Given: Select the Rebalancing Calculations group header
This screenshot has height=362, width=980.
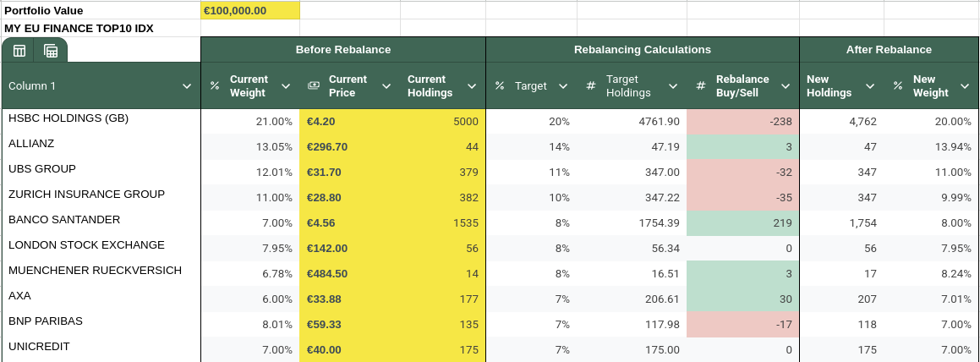Looking at the screenshot, I should click(x=643, y=49).
